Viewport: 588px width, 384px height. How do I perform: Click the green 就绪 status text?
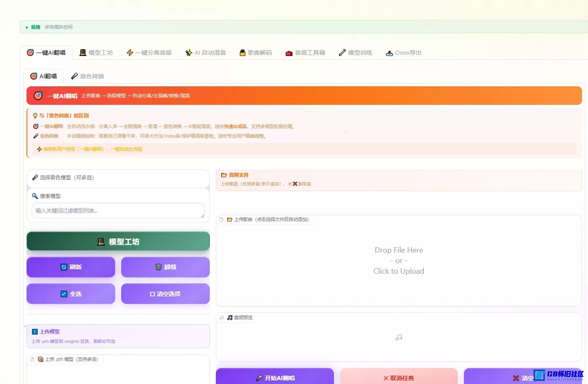pos(36,27)
